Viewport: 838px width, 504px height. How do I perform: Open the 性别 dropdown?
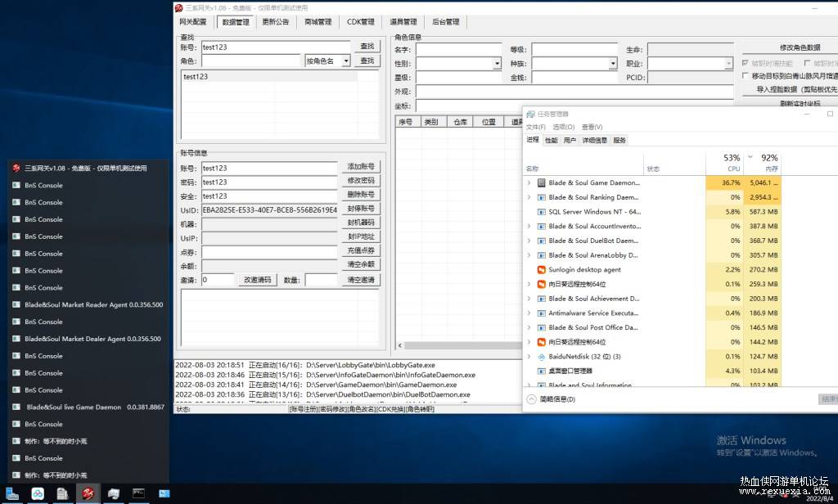497,64
